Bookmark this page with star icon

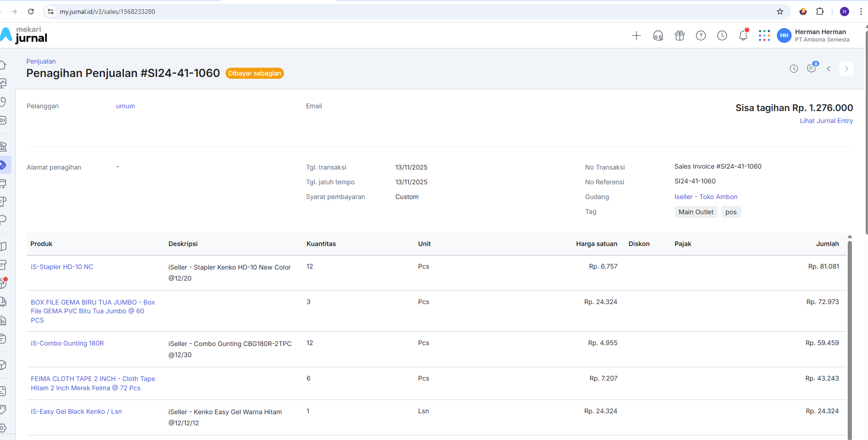(x=780, y=12)
